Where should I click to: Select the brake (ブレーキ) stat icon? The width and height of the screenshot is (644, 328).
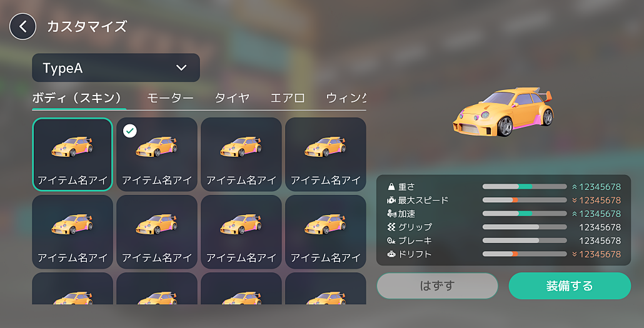pyautogui.click(x=391, y=241)
